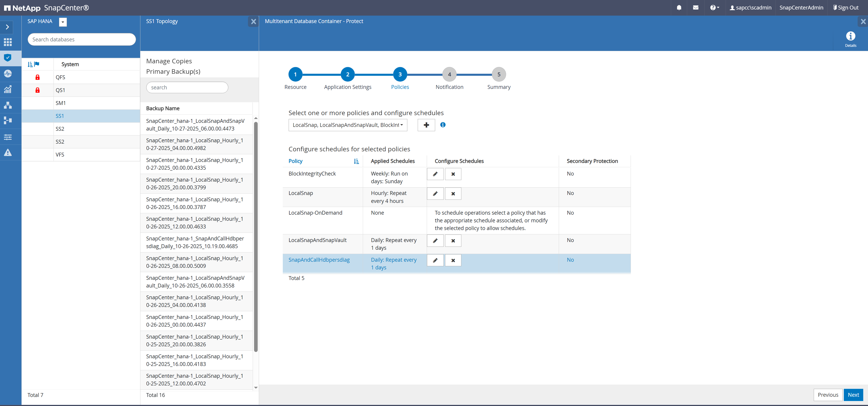Sort the Policy column
Viewport: 868px width, 406px height.
(356, 161)
